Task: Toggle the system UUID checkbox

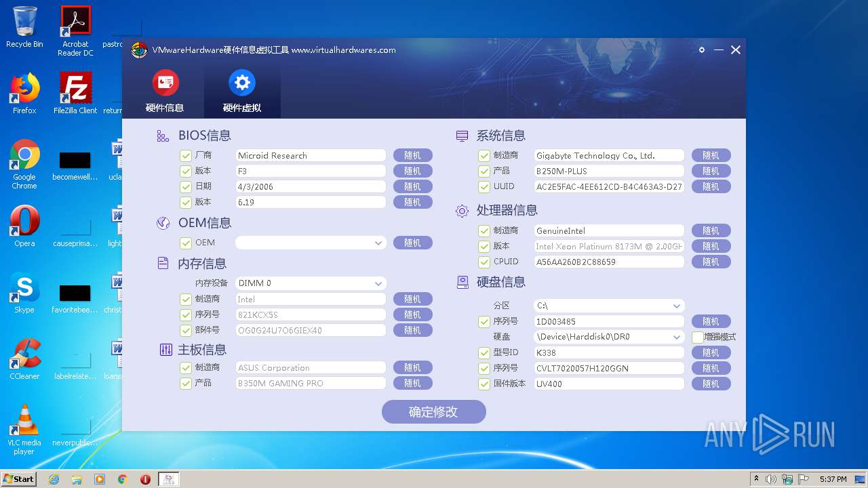Action: coord(484,186)
